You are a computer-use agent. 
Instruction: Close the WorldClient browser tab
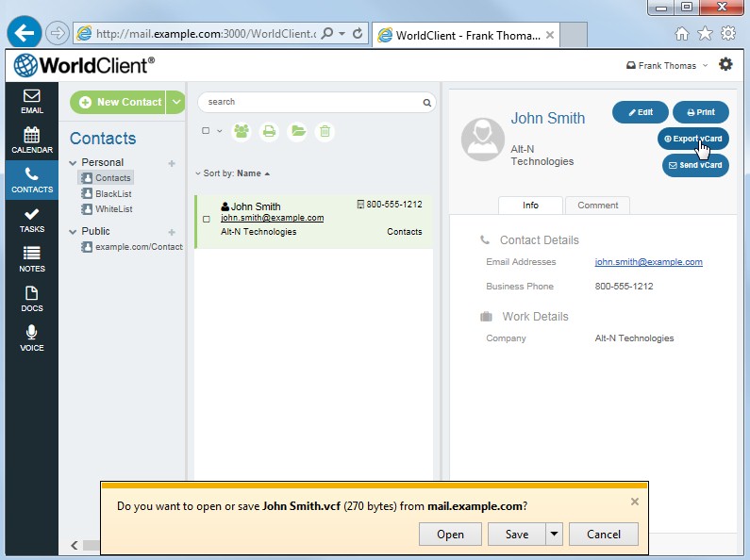pyautogui.click(x=550, y=35)
